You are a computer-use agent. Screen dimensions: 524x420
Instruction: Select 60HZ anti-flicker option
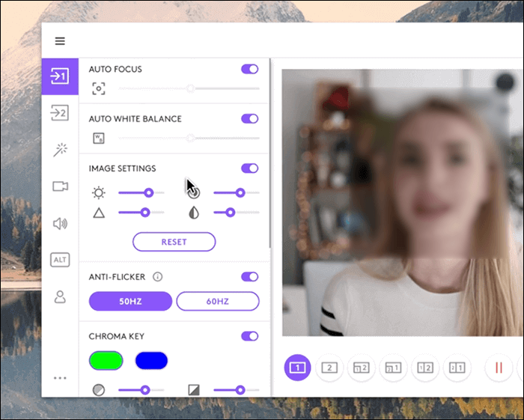point(218,301)
